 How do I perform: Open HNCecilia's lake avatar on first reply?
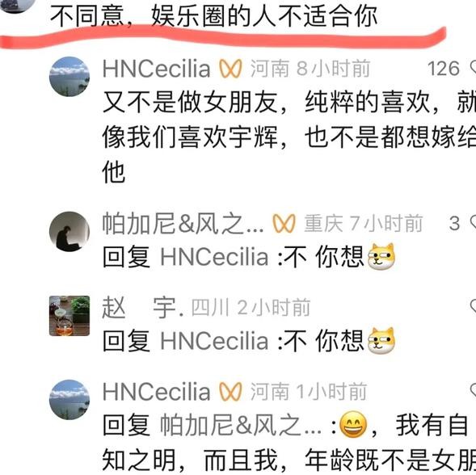pyautogui.click(x=70, y=77)
